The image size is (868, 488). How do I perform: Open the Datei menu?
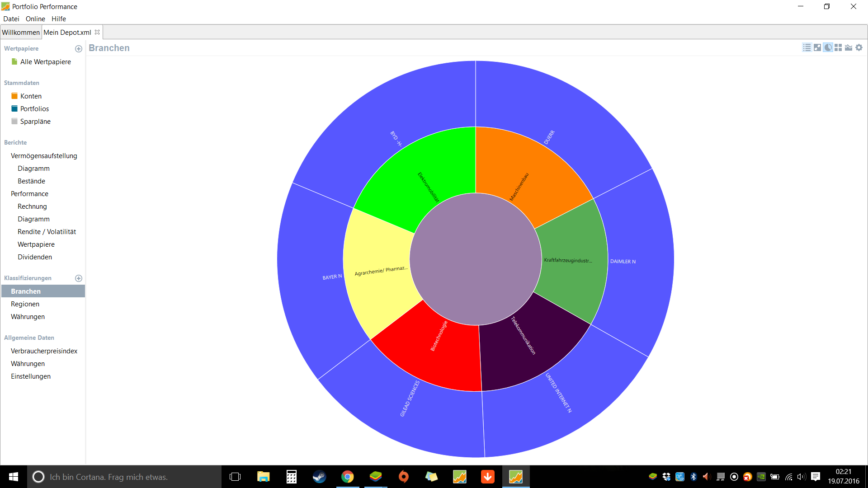[11, 19]
